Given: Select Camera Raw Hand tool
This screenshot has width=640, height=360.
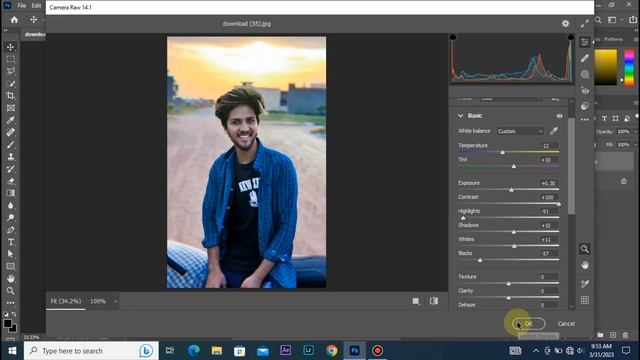Looking at the screenshot, I should pyautogui.click(x=585, y=265).
